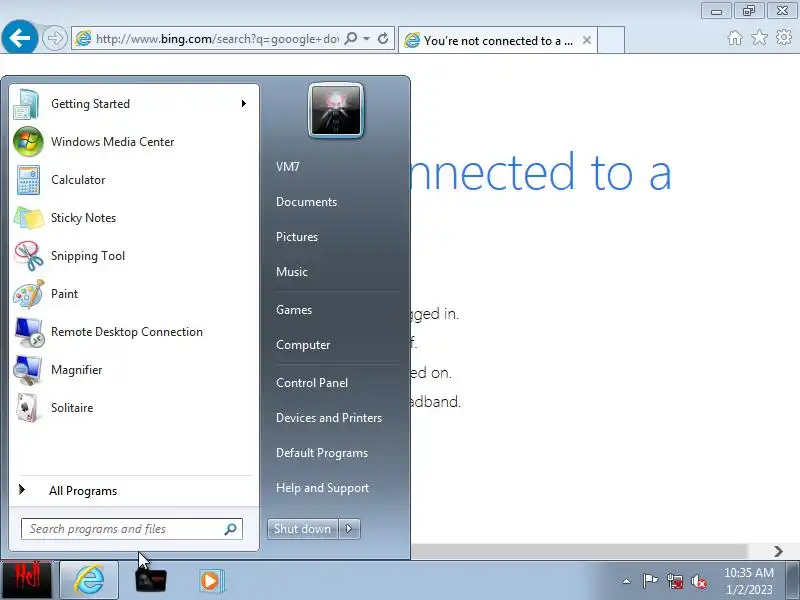This screenshot has height=600, width=800.
Task: Open the Paint palette icon
Action: tap(28, 294)
